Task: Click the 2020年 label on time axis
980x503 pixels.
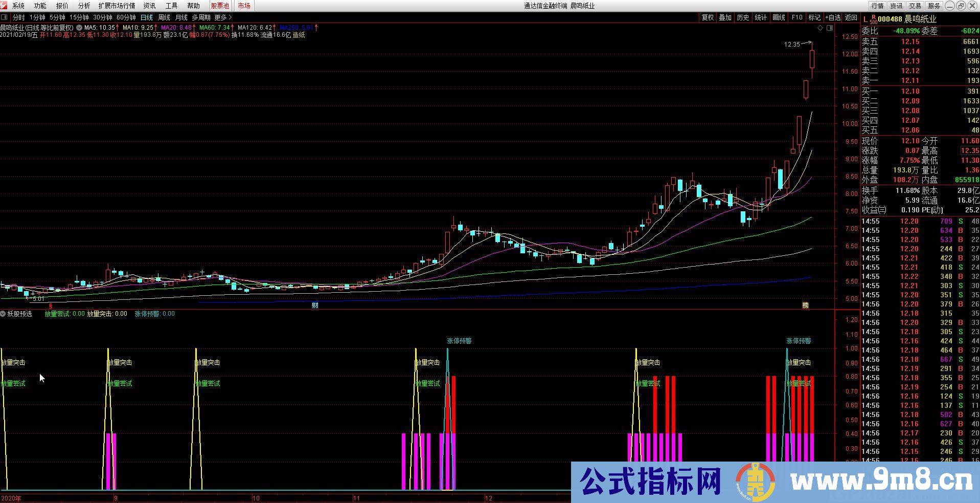Action: point(11,498)
